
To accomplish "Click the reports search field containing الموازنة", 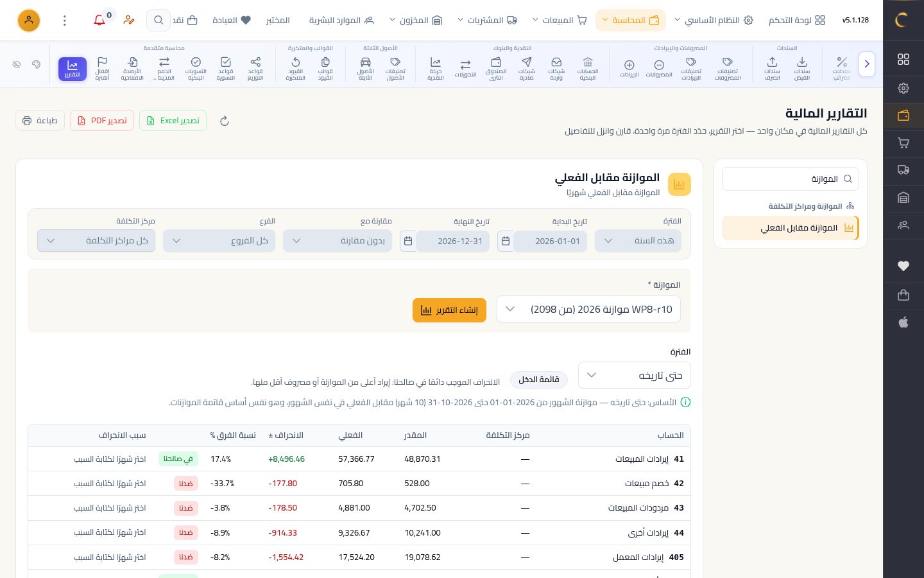I will point(791,179).
